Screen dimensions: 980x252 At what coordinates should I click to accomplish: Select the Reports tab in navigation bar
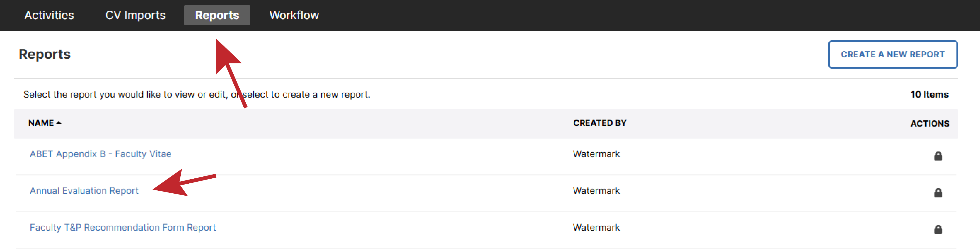click(x=217, y=15)
